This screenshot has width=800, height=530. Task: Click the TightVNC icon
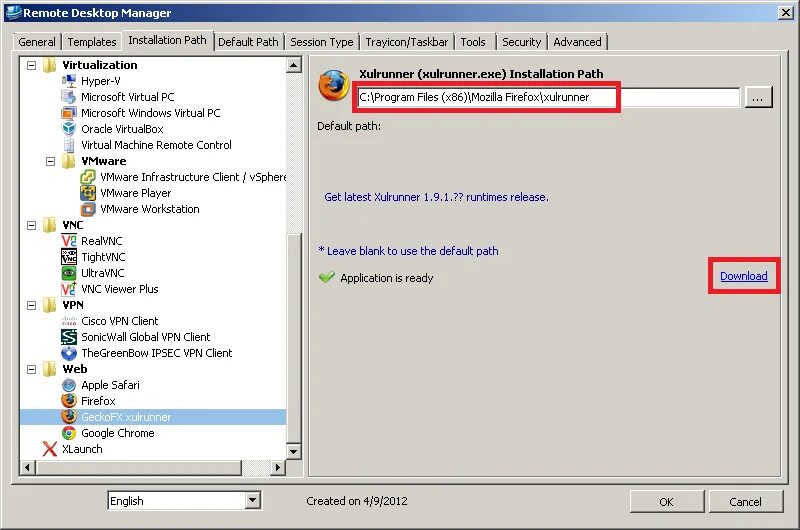(x=69, y=257)
